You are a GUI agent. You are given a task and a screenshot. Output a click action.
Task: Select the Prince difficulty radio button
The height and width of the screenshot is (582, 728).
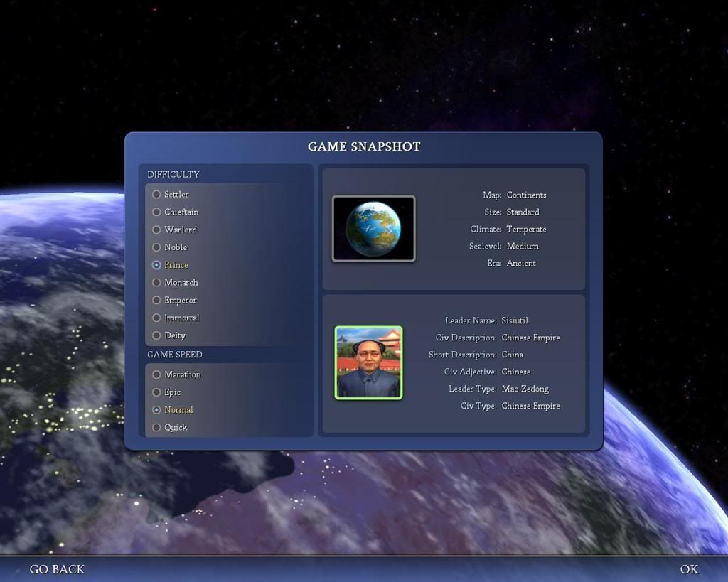(x=156, y=265)
